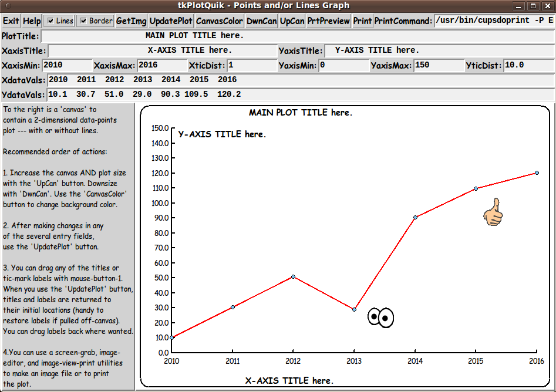Click the window menu button in title bar
This screenshot has width=556, height=392.
click(x=8, y=6)
